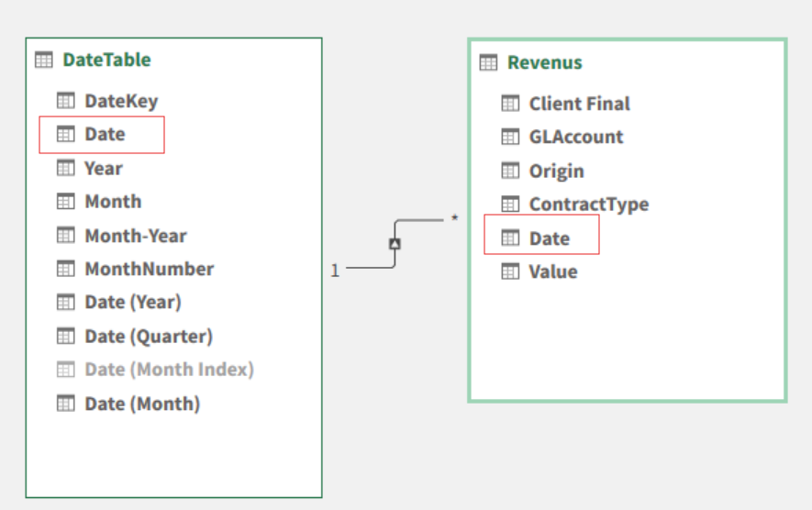Select the Month field name in DateTable
The width and height of the screenshot is (812, 510).
[x=113, y=202]
